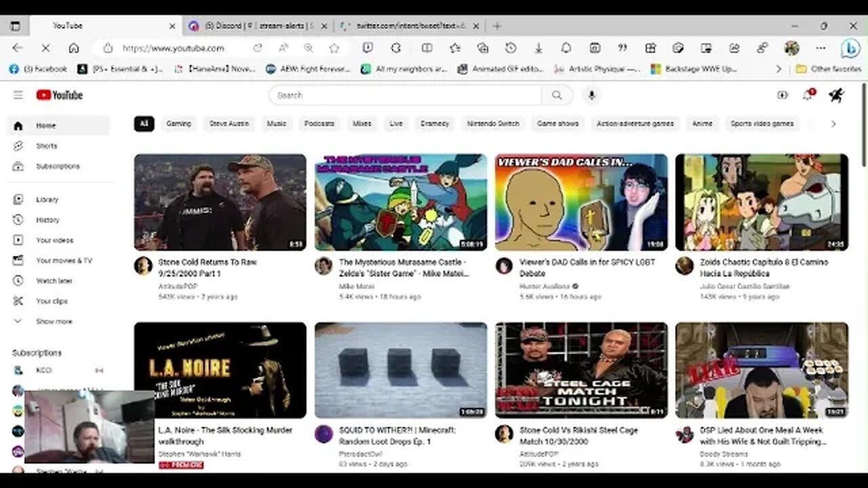Click the address bar URL
Screen dimensions: 868x488
(x=174, y=48)
